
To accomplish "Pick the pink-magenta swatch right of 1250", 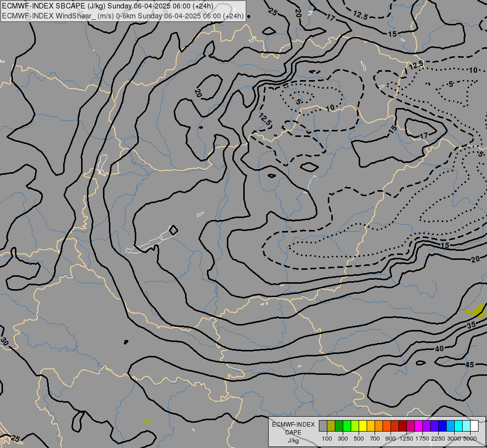I will (410, 426).
